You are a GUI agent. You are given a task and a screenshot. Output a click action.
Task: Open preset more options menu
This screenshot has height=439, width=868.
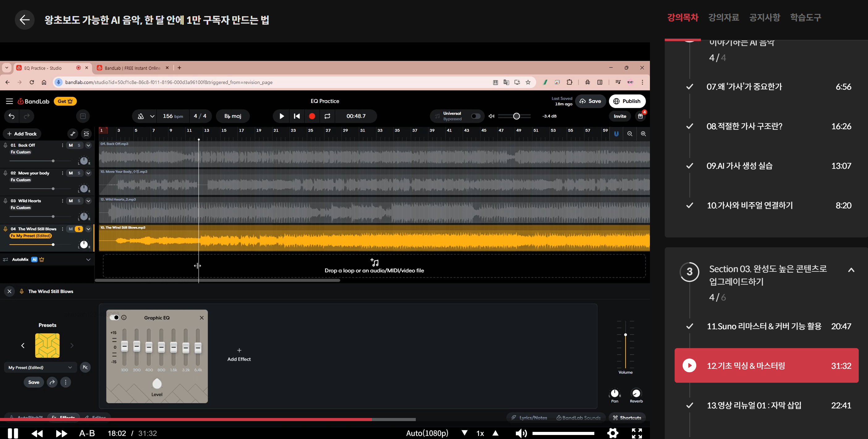(66, 382)
